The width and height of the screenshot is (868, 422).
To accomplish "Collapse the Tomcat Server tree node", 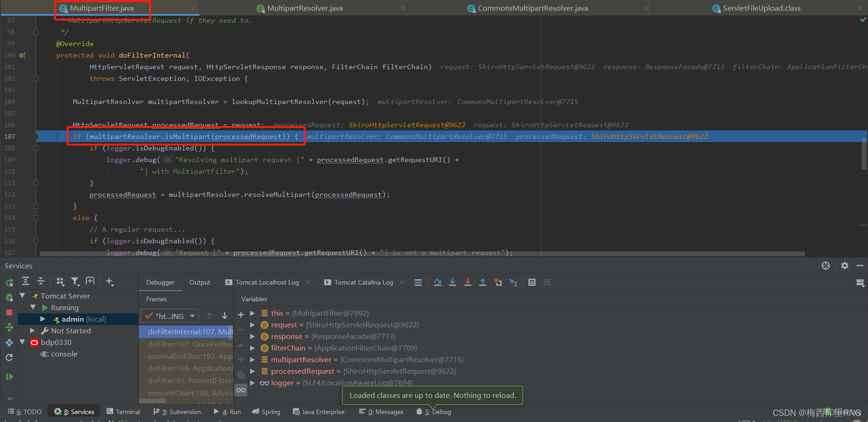I will click(x=22, y=295).
